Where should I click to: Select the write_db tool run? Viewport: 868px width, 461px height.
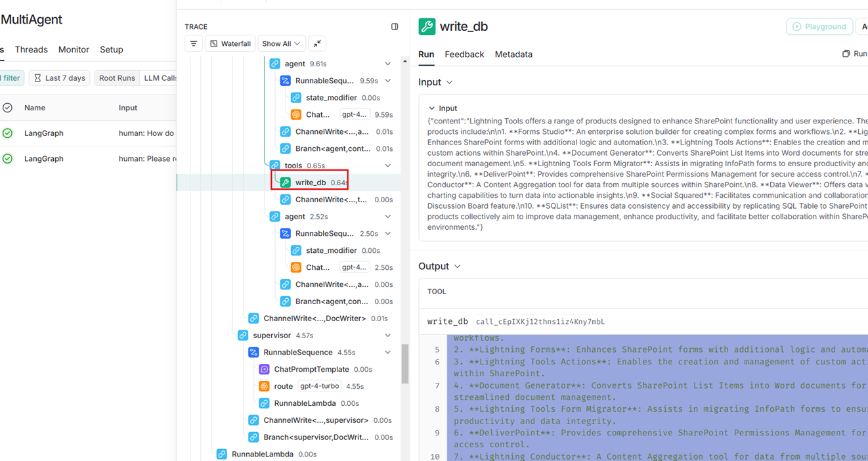[x=309, y=183]
